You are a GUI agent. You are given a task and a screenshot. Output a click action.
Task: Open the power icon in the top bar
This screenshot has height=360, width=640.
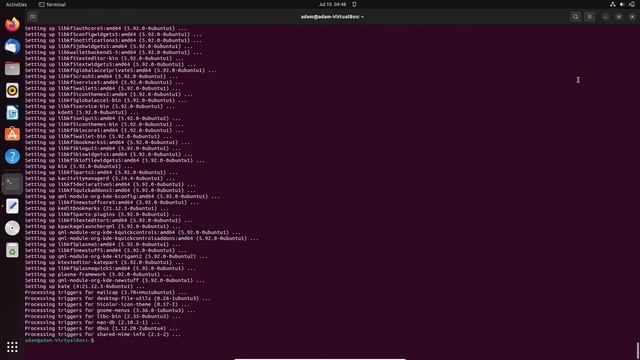coord(632,4)
